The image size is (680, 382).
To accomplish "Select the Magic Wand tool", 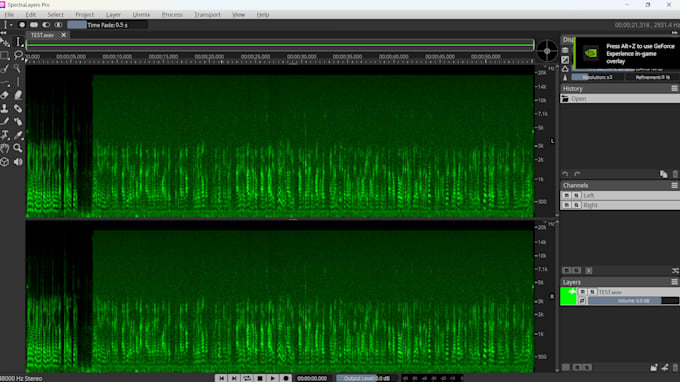I will pos(18,69).
